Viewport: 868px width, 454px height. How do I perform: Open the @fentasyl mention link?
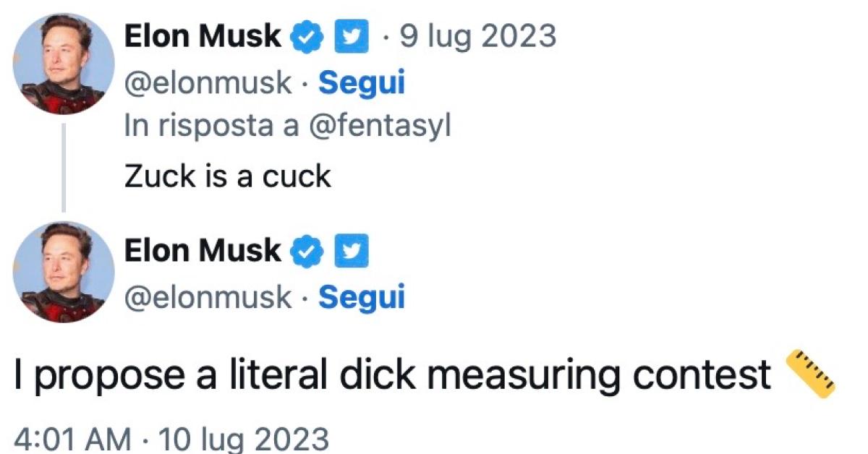[x=381, y=123]
